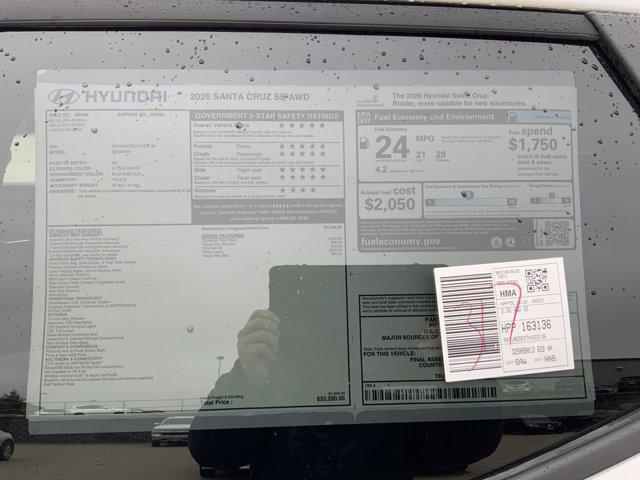Click the 'Fuel Economy and Environment' header
The height and width of the screenshot is (480, 640).
point(434,117)
